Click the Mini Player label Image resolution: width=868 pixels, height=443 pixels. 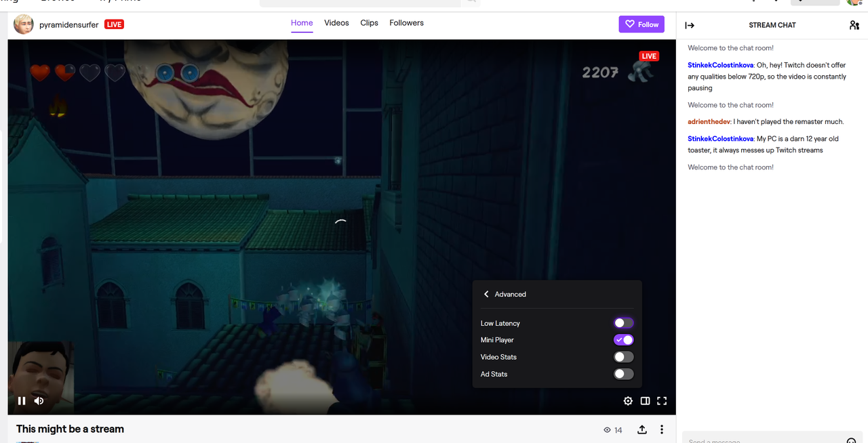click(x=497, y=340)
